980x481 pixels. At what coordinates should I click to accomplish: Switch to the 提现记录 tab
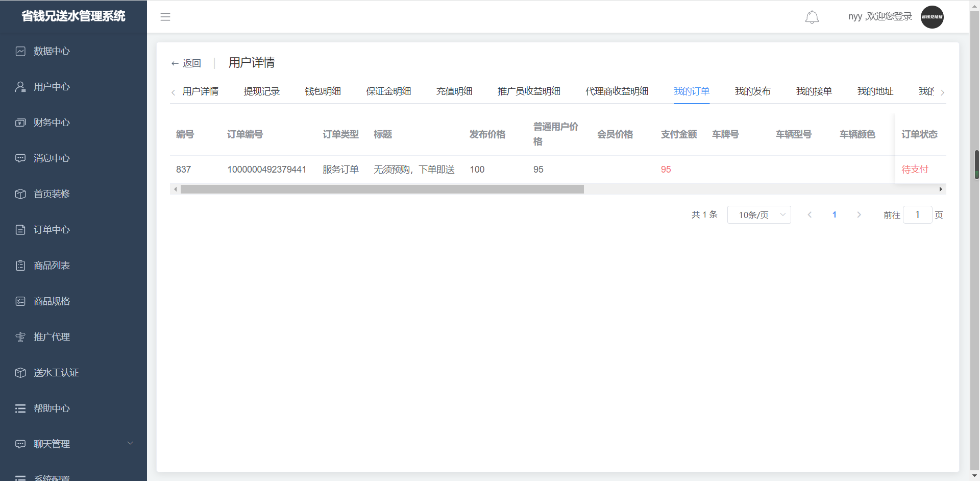[261, 91]
